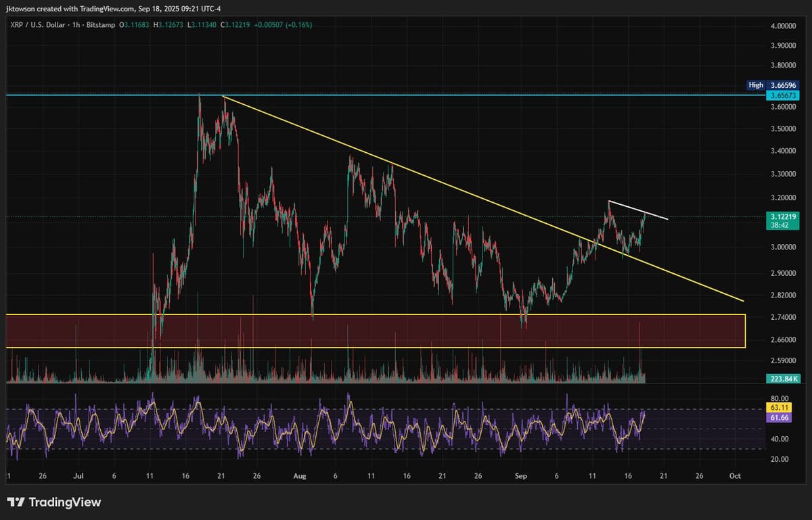This screenshot has height=520, width=812.
Task: Click the 3.40000 price axis label
Action: (x=783, y=151)
